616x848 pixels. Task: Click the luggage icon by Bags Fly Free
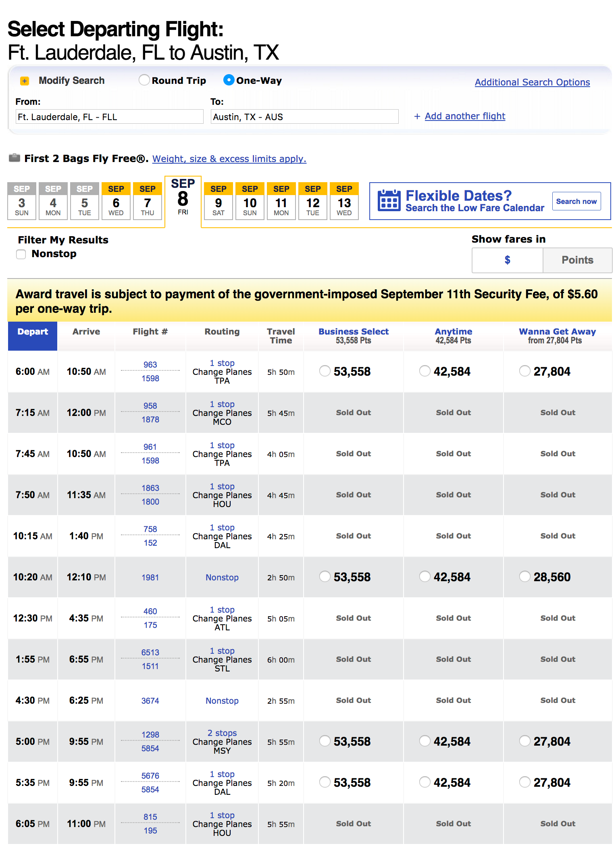(x=15, y=158)
